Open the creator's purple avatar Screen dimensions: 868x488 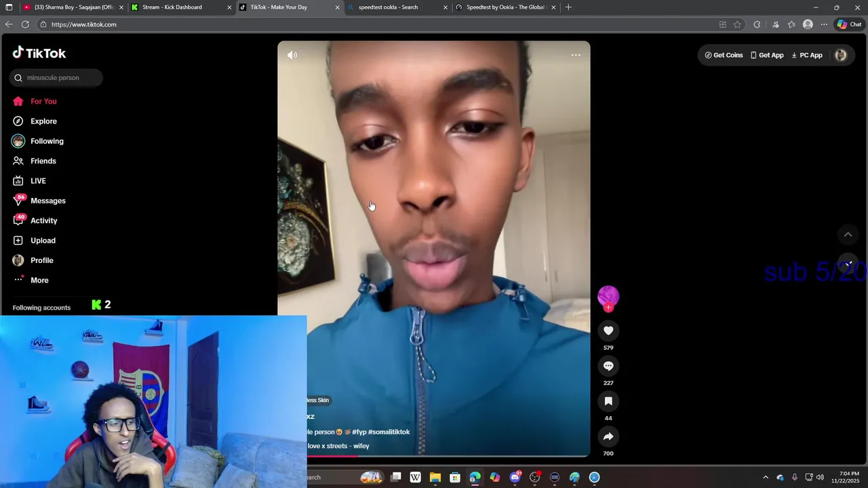[608, 296]
